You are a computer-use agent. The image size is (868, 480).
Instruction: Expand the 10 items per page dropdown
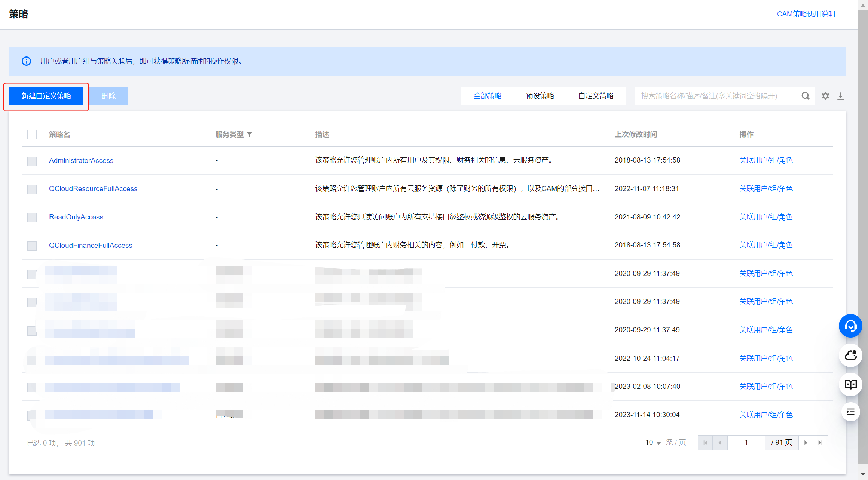653,443
